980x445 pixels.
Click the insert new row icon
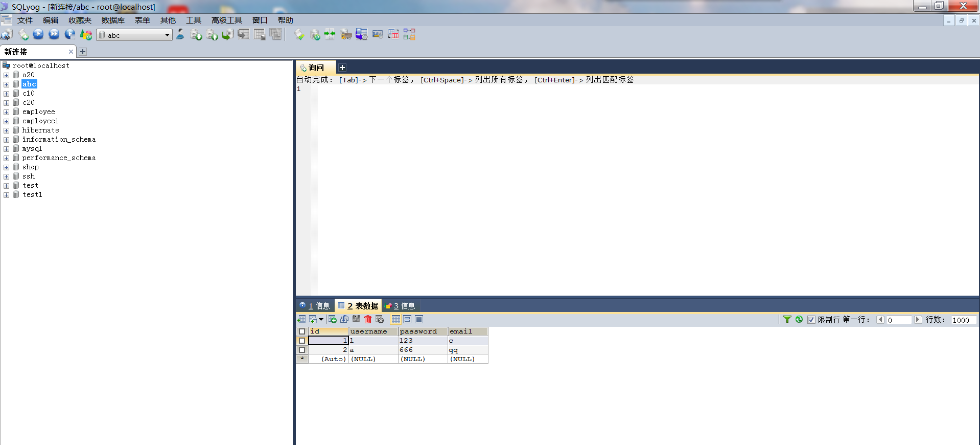click(x=333, y=319)
